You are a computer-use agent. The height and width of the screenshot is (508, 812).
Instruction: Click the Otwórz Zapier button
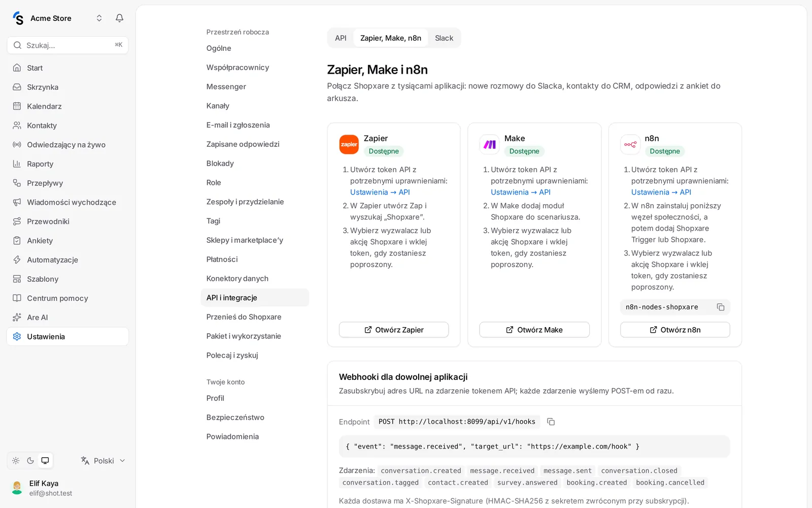tap(394, 330)
